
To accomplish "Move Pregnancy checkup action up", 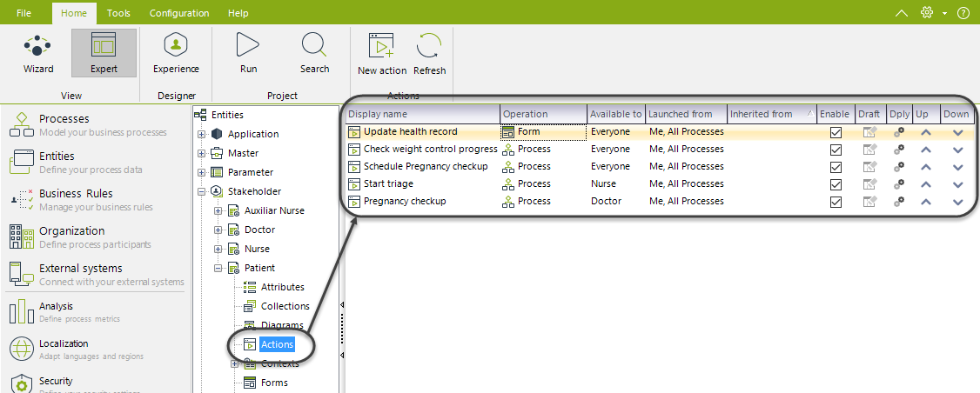I will tap(926, 202).
